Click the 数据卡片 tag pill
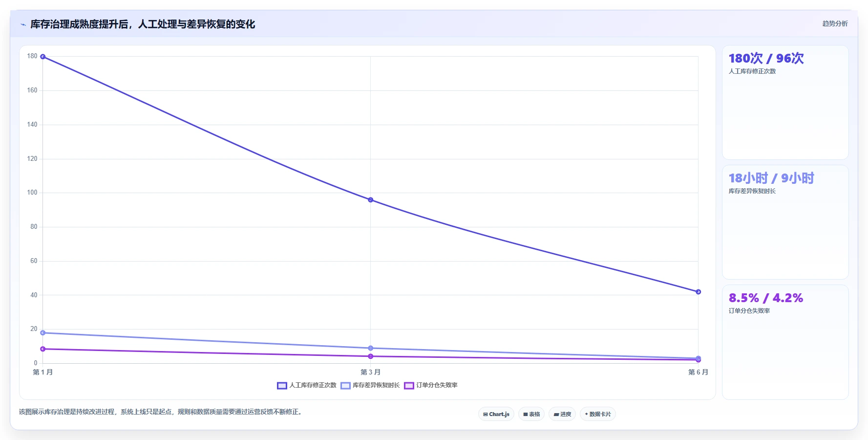Screen dimensions: 868x440 point(598,414)
